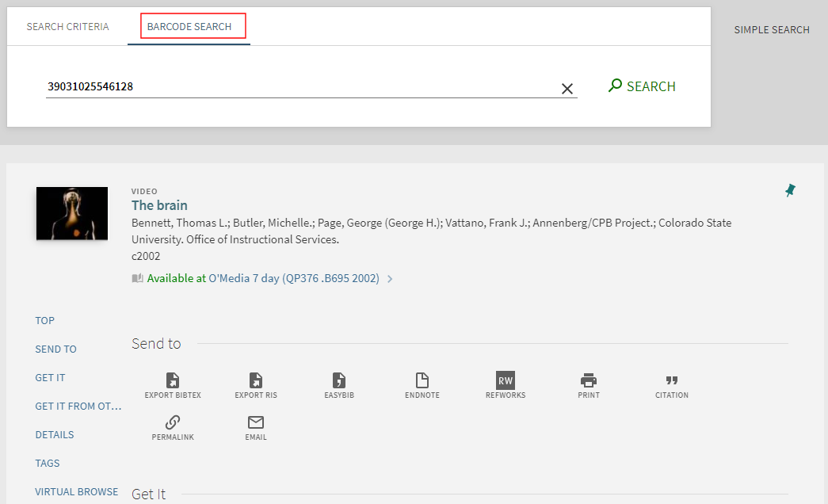Send record to EasyBib
828x504 pixels.
click(339, 381)
